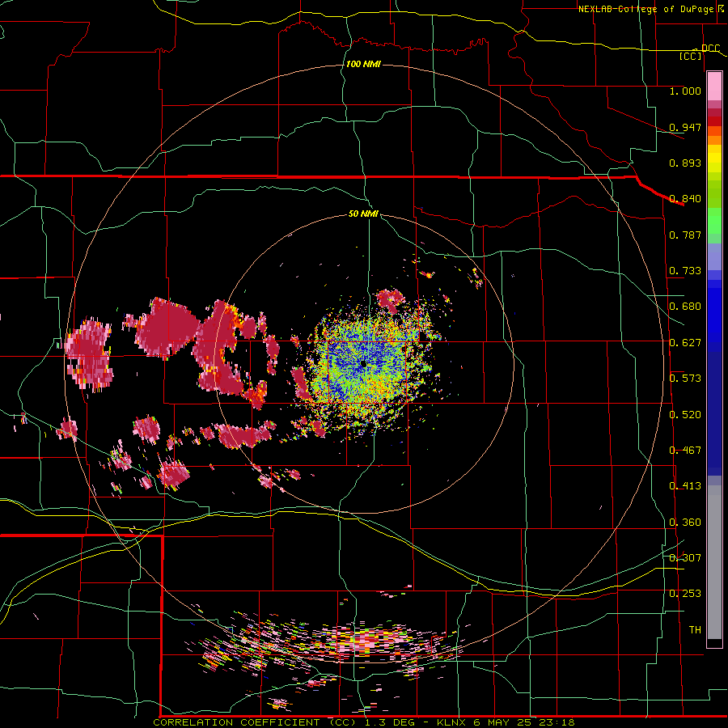Select the 0.307 legend value

pyautogui.click(x=685, y=558)
